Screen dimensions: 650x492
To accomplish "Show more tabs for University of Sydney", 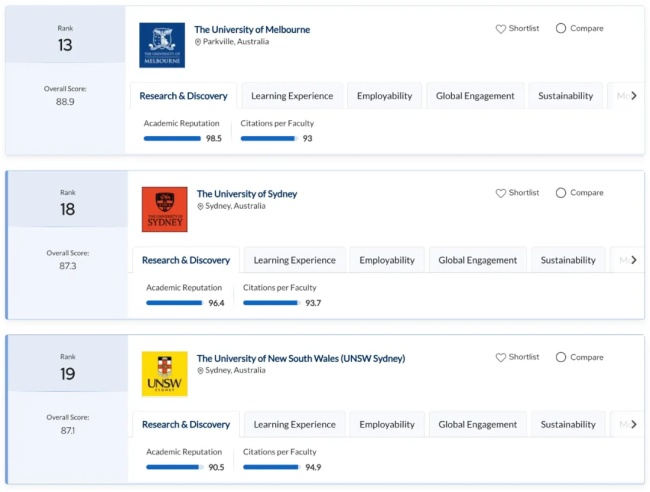I will click(633, 260).
